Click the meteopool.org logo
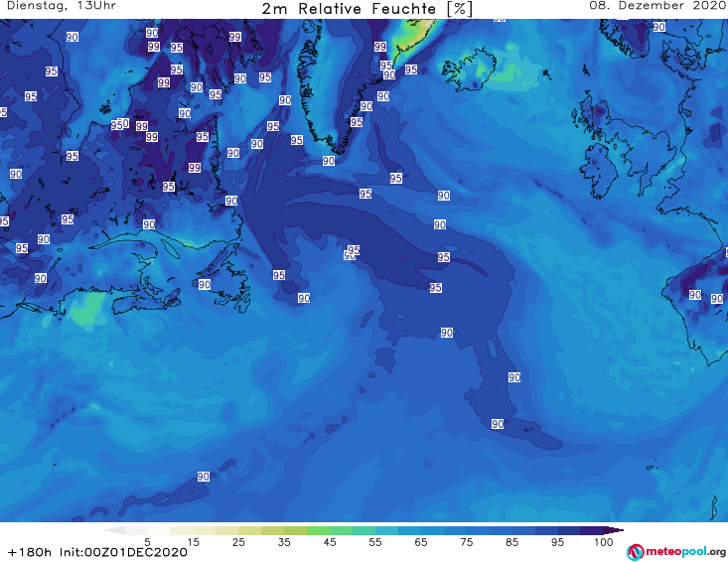This screenshot has width=728, height=562. 676,552
